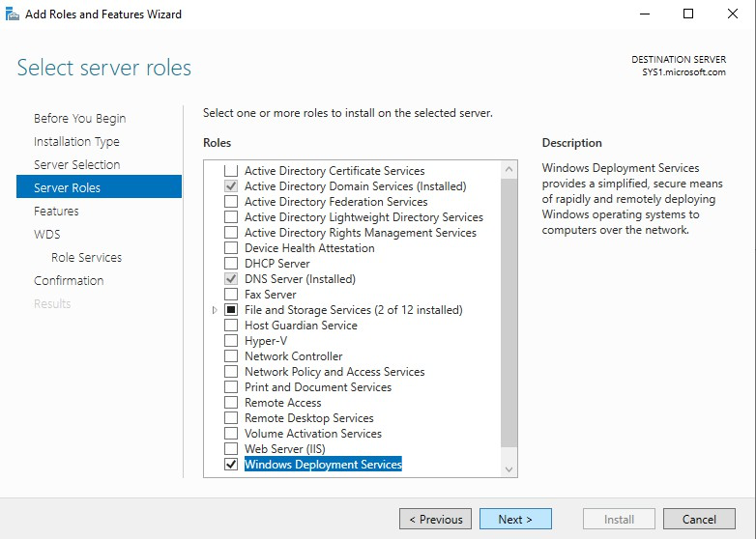Close the Add Roles wizard window
This screenshot has width=756, height=539.
coord(733,14)
